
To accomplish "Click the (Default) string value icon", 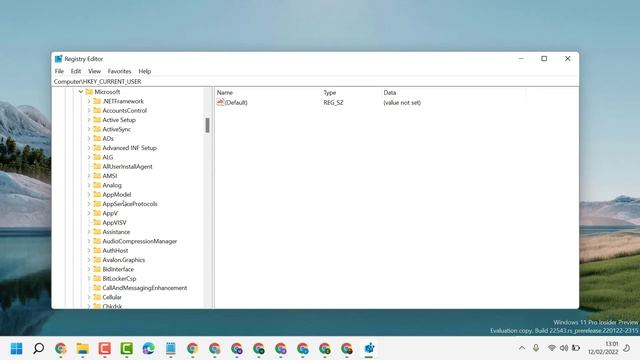I will tap(220, 102).
